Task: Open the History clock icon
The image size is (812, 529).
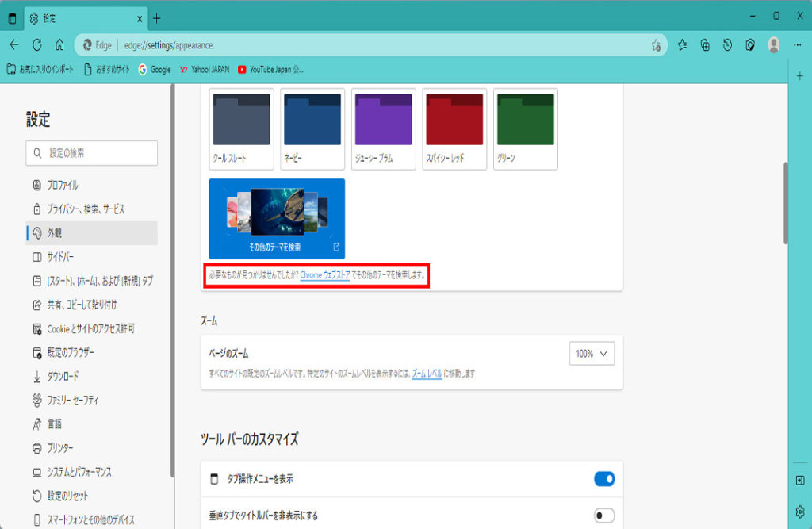Action: (x=727, y=45)
